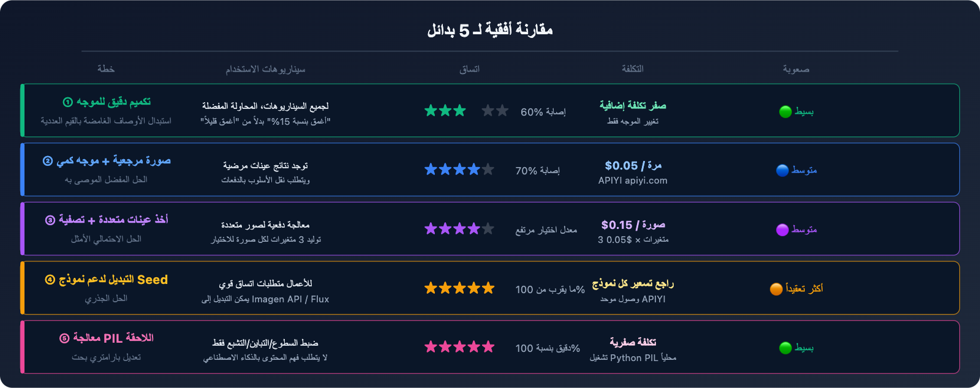
Task: Click the راجع تسعير كل نموذج text
Action: 633,283
